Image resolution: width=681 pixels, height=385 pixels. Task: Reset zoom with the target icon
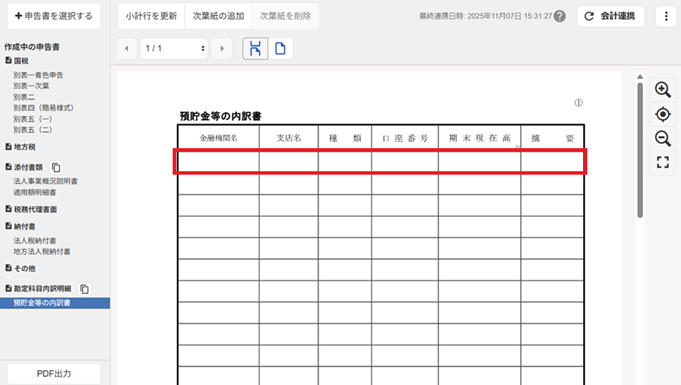tap(663, 114)
